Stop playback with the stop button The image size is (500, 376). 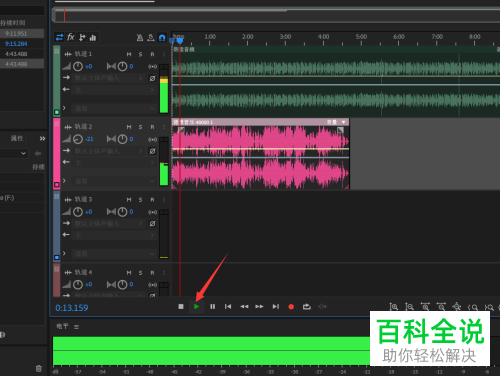click(181, 306)
